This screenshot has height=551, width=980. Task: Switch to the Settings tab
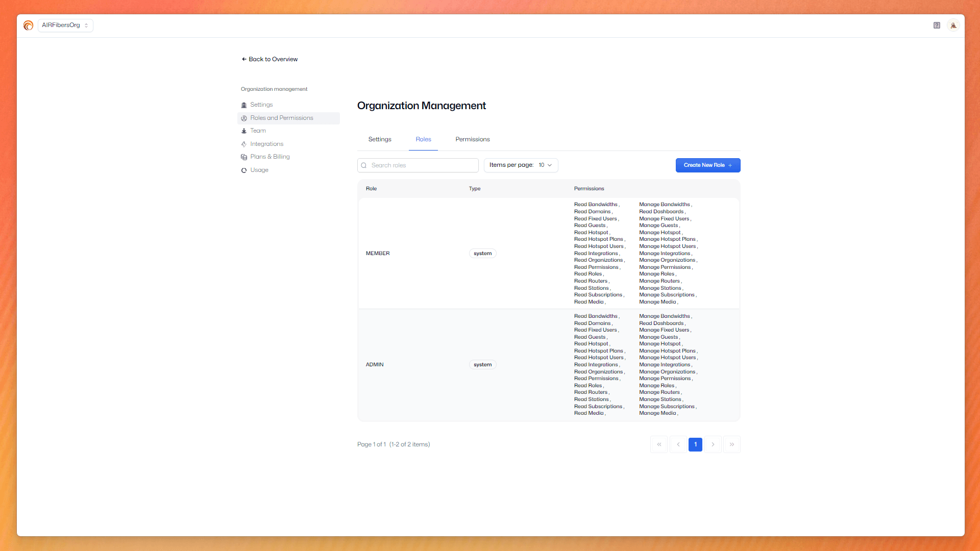pos(379,139)
